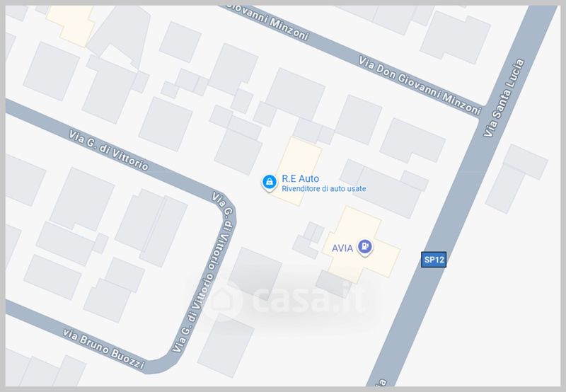This screenshot has height=392, width=566.
Task: Open the Rivenditore di auto usate subtitle
Action: tap(324, 189)
